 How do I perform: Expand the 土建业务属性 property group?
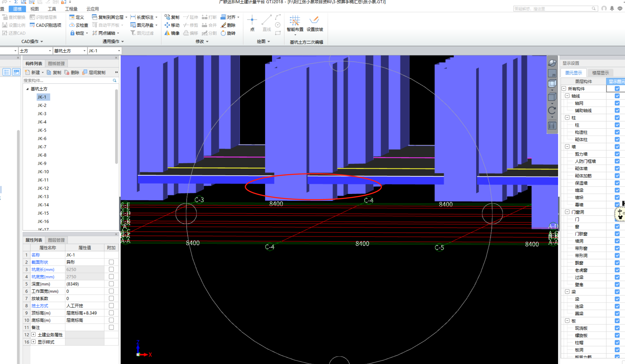tap(33, 335)
